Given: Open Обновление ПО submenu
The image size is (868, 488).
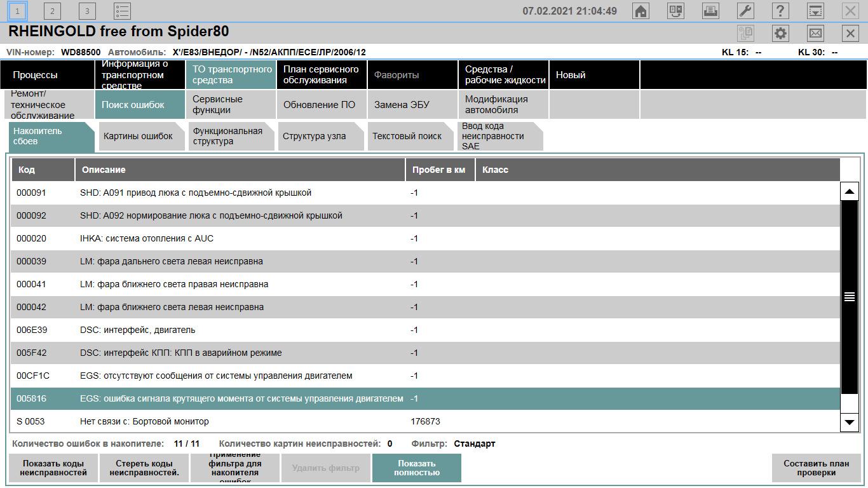Looking at the screenshot, I should 322,105.
